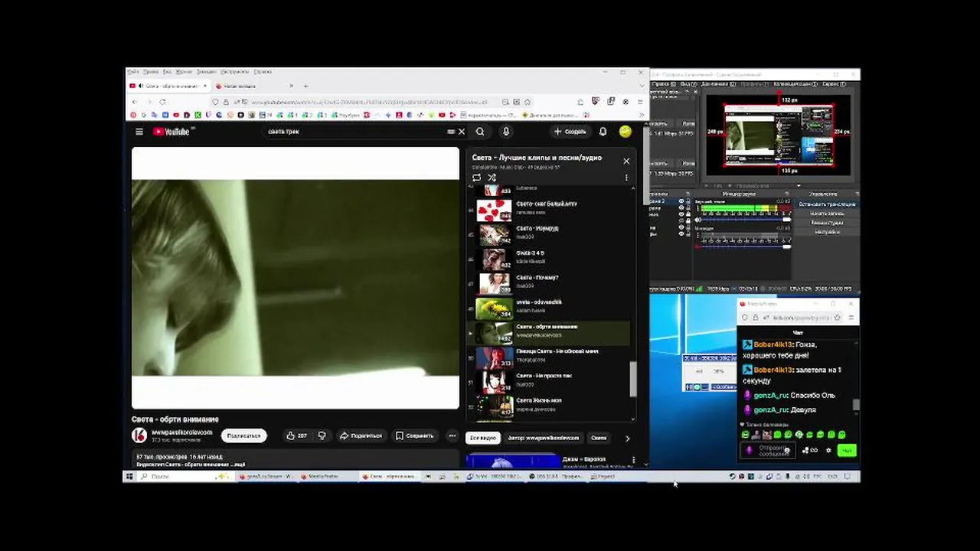This screenshot has height=551, width=980.
Task: Clear the YouTube search query with X
Action: [461, 132]
